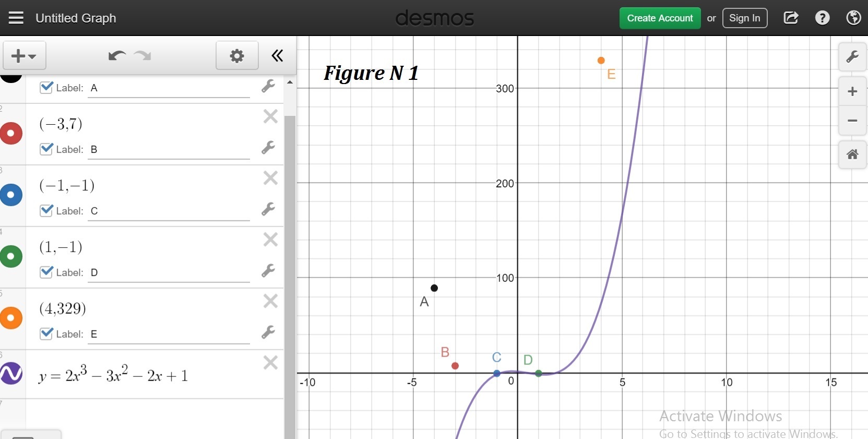Select blue point C on graph
This screenshot has height=439, width=868.
(497, 374)
